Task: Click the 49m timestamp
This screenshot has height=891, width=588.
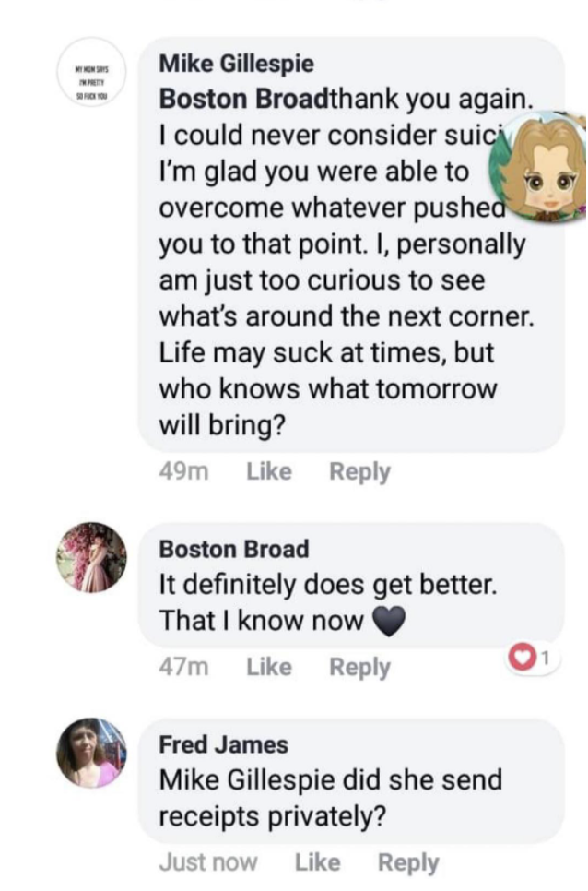Action: pos(183,471)
